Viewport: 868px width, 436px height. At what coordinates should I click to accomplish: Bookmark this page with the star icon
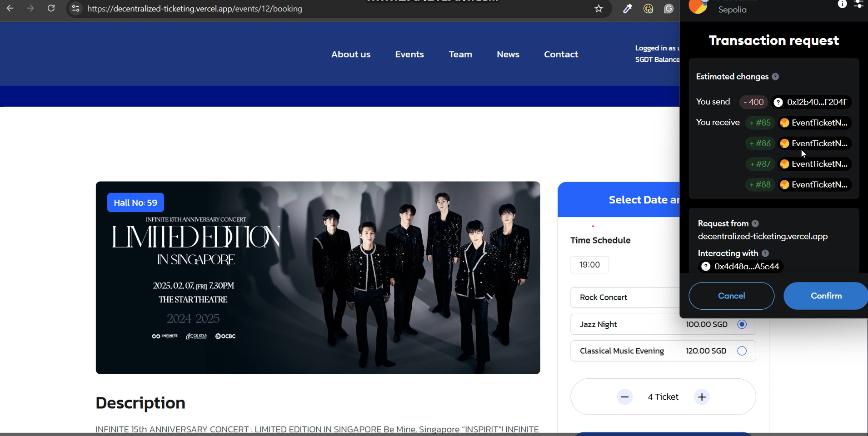599,9
